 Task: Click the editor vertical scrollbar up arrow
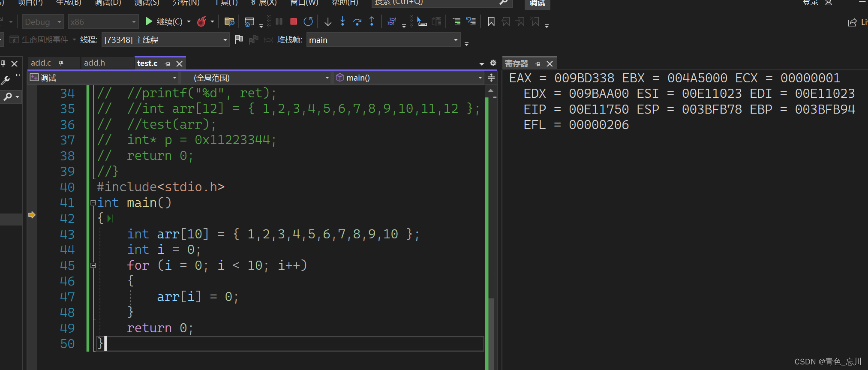(x=491, y=91)
